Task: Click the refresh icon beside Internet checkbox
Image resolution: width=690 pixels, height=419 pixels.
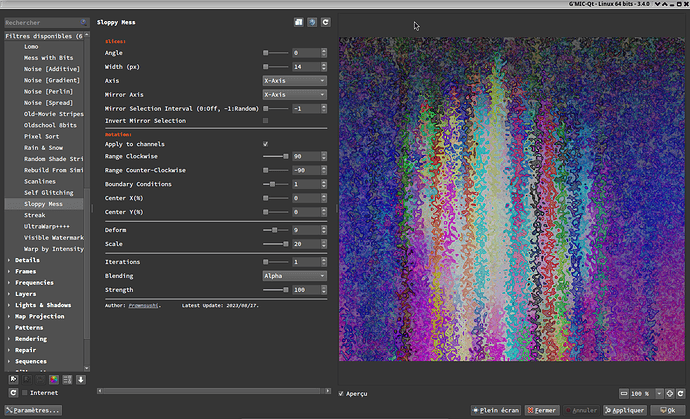Action: tap(13, 393)
